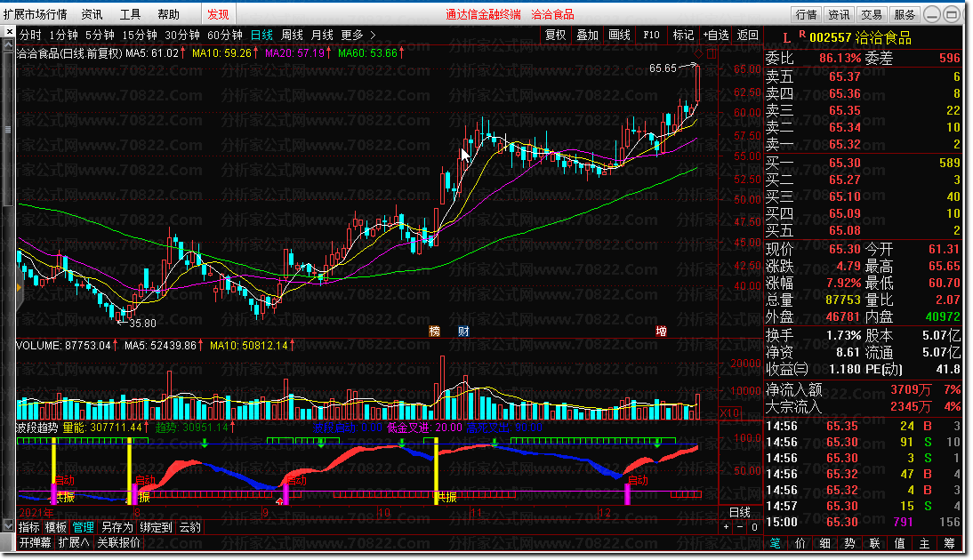Click the 日线 label at chart bottom right
The image size is (973, 560).
pyautogui.click(x=740, y=512)
